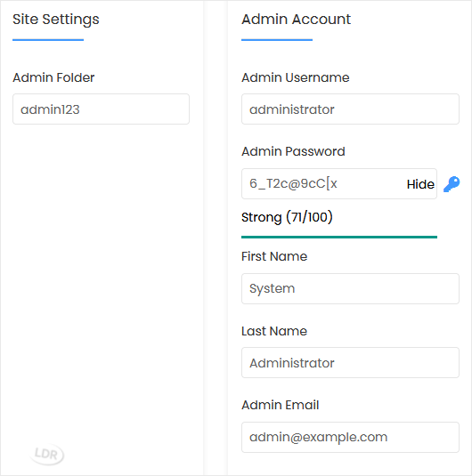Click the First Name label
Viewport: 472px width, 476px height.
[274, 256]
